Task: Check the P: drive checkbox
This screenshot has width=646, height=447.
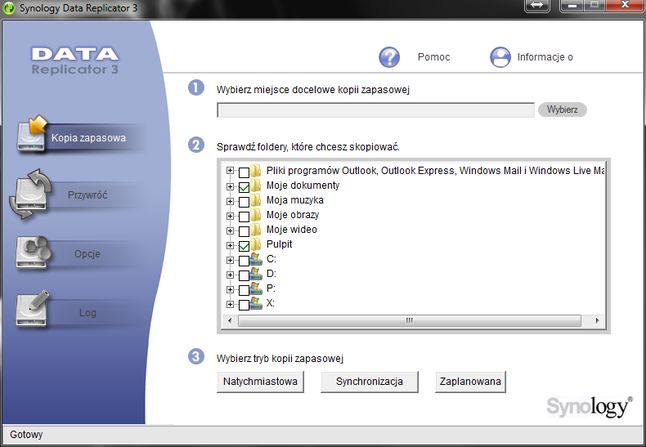Action: (x=244, y=290)
